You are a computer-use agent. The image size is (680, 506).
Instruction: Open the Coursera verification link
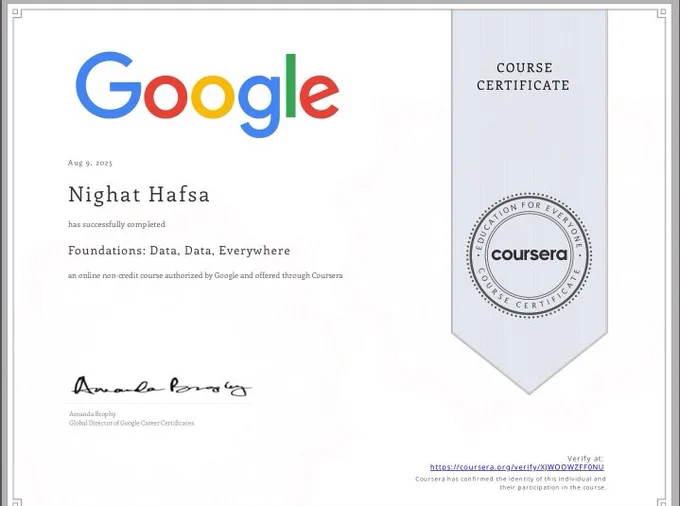click(517, 467)
